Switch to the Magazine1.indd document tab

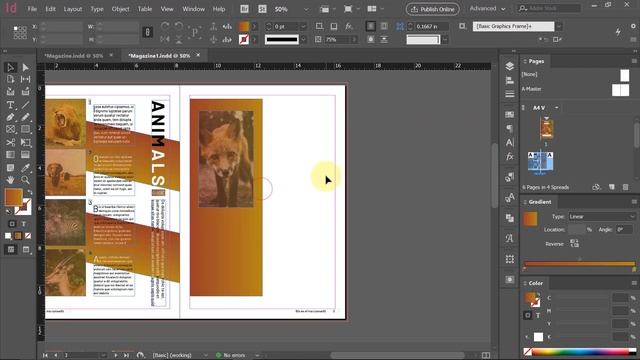tap(159, 56)
